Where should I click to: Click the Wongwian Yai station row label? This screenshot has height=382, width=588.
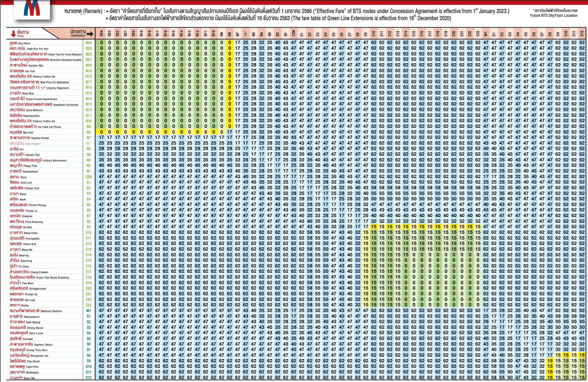pos(29,355)
